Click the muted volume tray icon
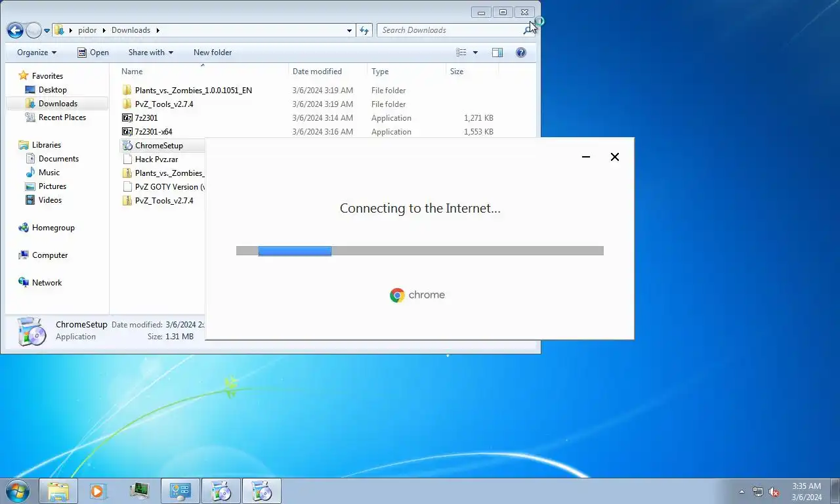This screenshot has height=504, width=840. coord(774,492)
